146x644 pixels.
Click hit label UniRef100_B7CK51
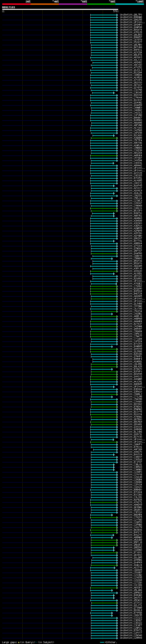click(x=131, y=178)
